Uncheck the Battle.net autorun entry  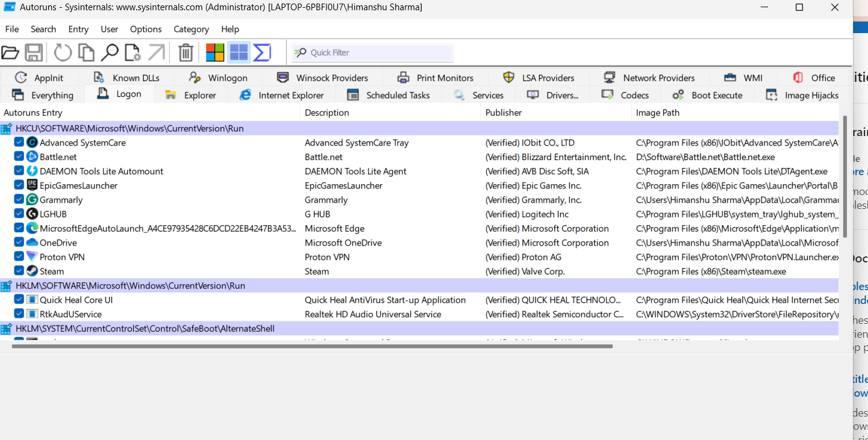19,156
